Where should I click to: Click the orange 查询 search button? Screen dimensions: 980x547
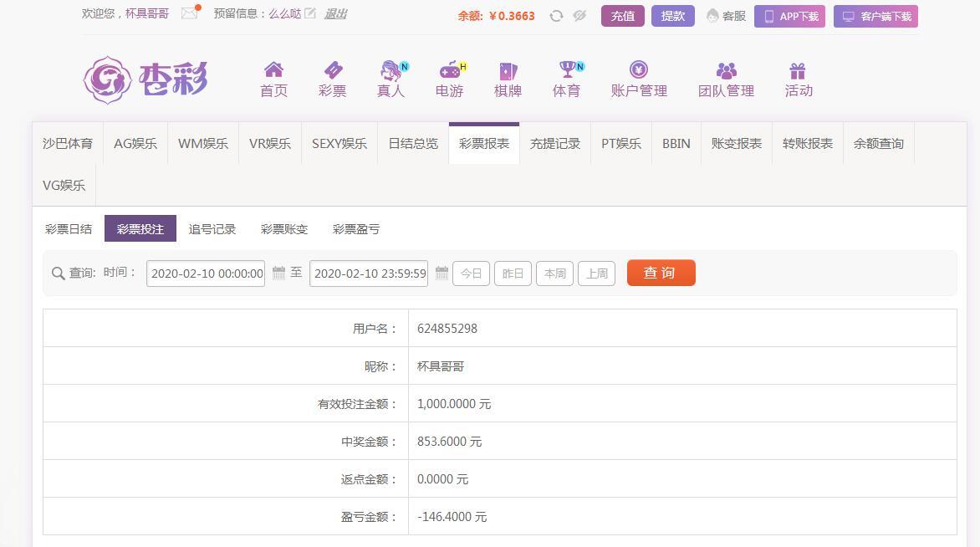pyautogui.click(x=661, y=273)
